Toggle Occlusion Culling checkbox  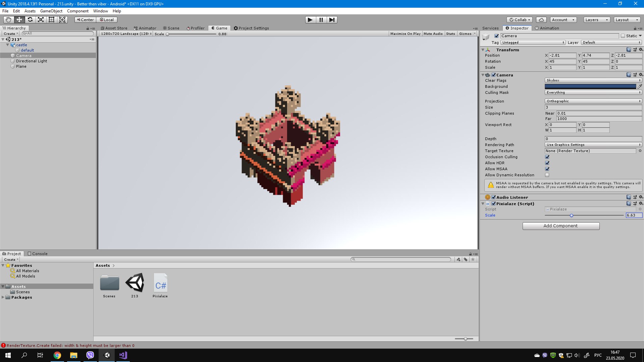click(x=547, y=157)
